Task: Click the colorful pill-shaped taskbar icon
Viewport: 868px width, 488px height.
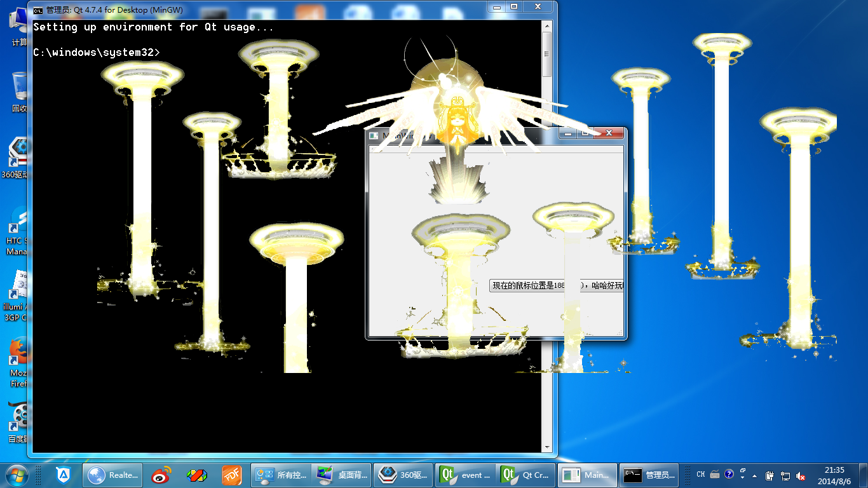Action: click(196, 475)
